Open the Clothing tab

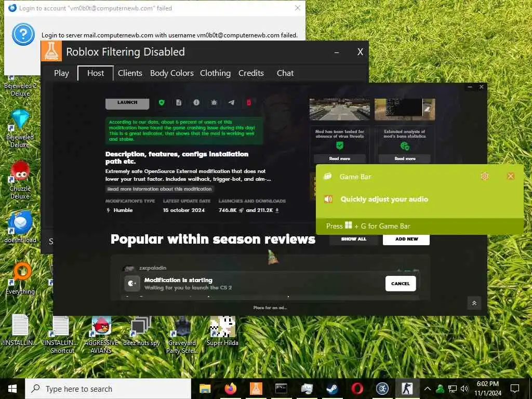click(215, 73)
